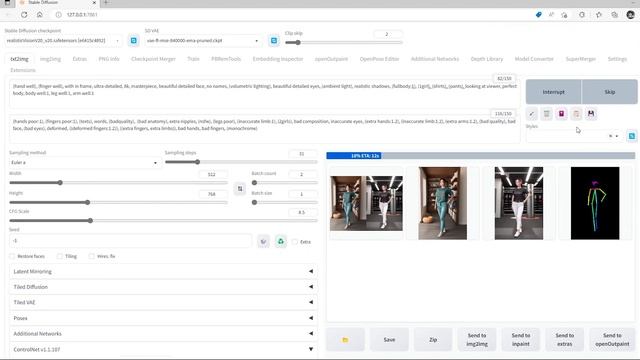This screenshot has height=360, width=640.
Task: Open the Depth Library tab
Action: (487, 59)
